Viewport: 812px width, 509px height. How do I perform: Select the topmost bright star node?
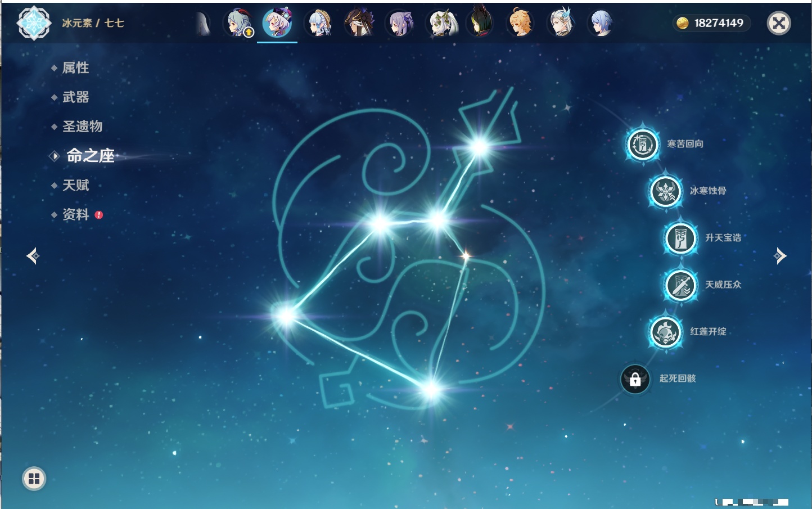(480, 147)
